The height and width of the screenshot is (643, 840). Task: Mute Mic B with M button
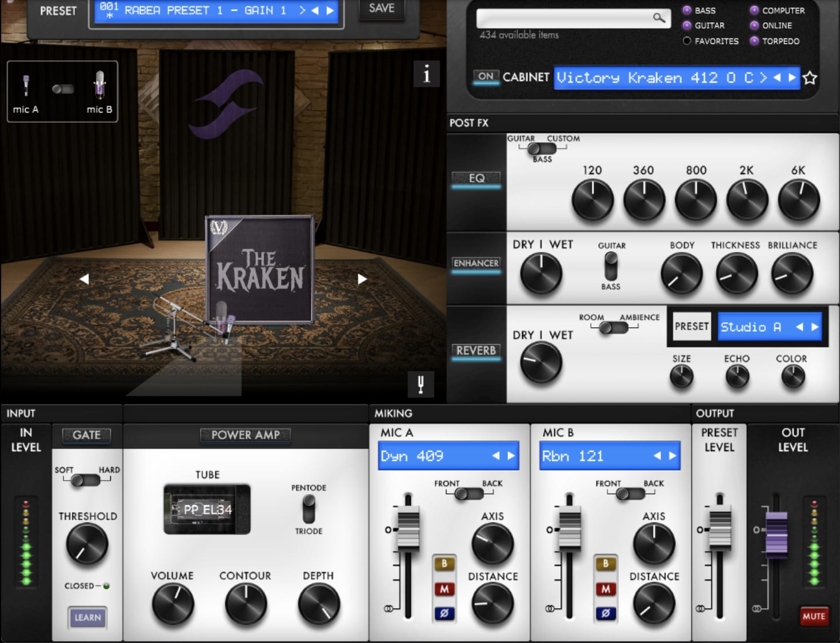(x=606, y=589)
